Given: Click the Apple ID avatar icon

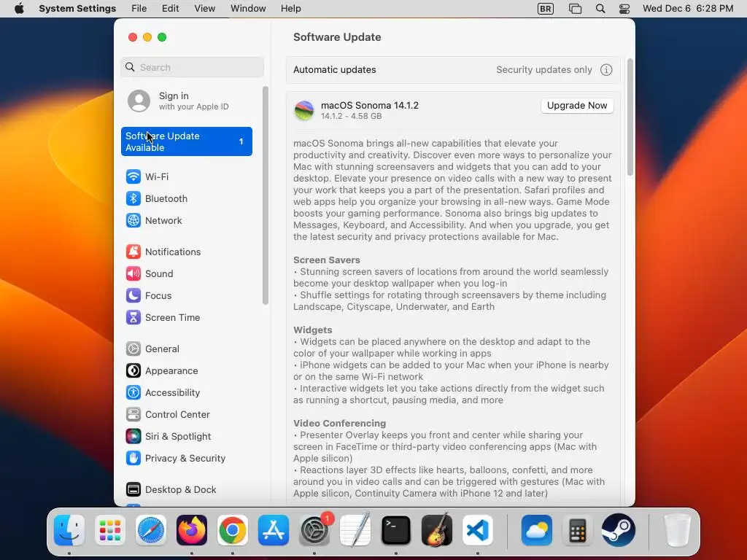Looking at the screenshot, I should click(139, 101).
